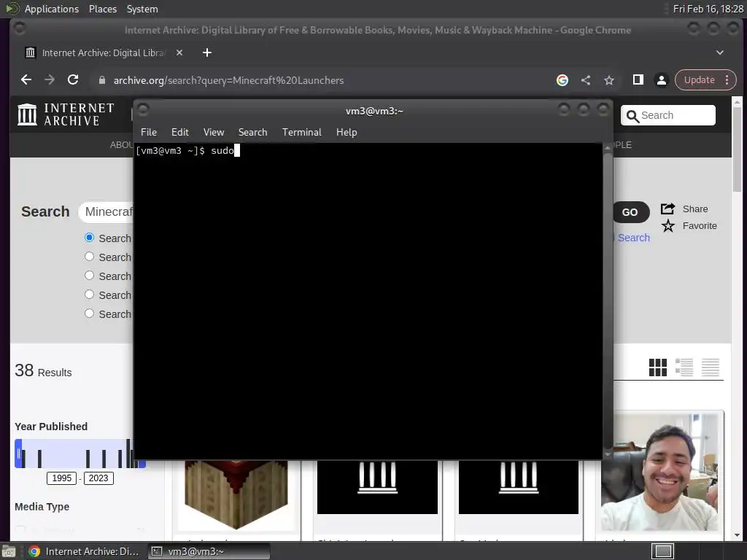Select the fifth Search radio option
The width and height of the screenshot is (747, 560).
89,314
